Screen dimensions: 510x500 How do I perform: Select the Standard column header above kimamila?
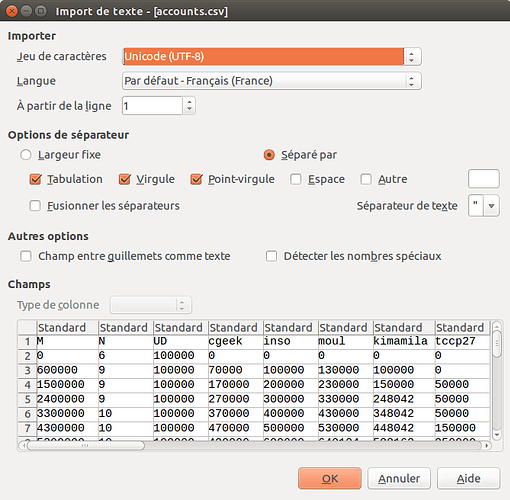click(403, 328)
